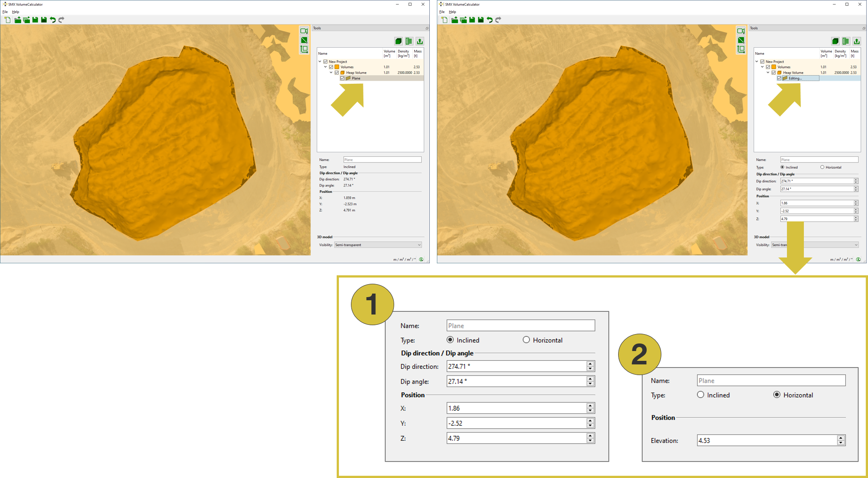Toggle Heap Volume checkbox in left window

(337, 73)
